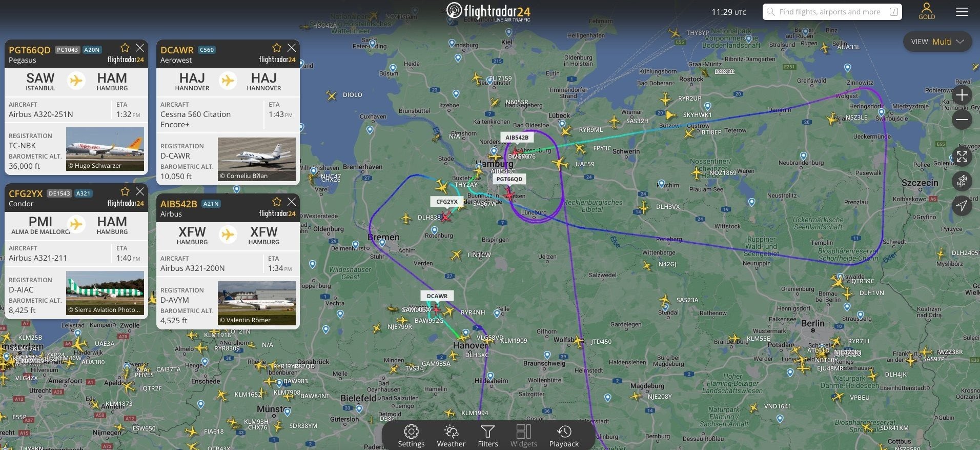Start Playback history mode
Screen dimensions: 980x450
click(x=564, y=436)
